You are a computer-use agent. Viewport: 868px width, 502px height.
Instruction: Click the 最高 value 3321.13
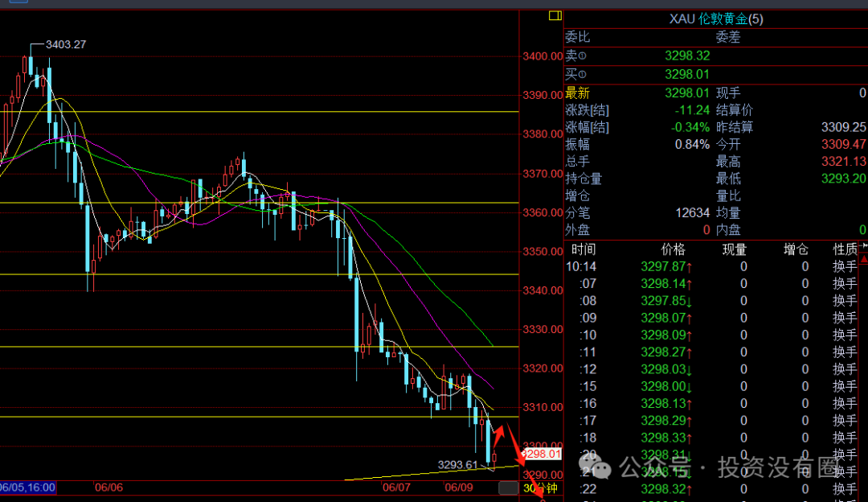point(843,162)
